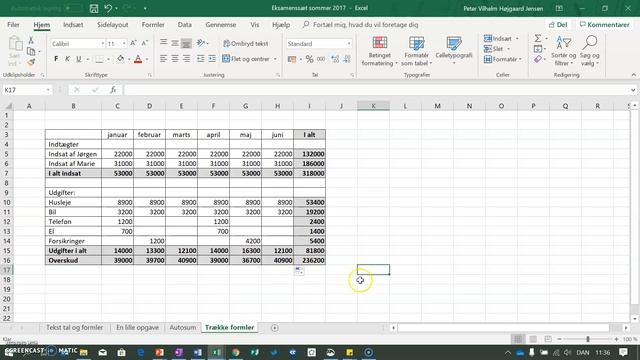Click the new sheet plus icon
The image size is (640, 360).
coord(275,328)
